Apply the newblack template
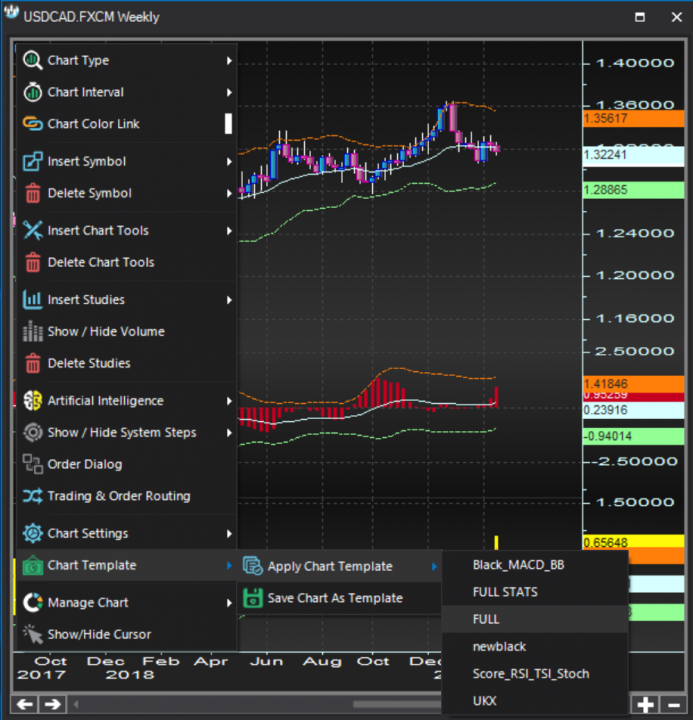Viewport: 693px width, 720px height. click(x=535, y=647)
